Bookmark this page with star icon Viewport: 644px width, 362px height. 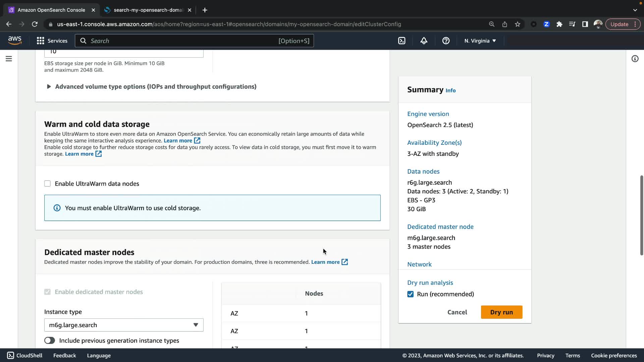(x=518, y=24)
